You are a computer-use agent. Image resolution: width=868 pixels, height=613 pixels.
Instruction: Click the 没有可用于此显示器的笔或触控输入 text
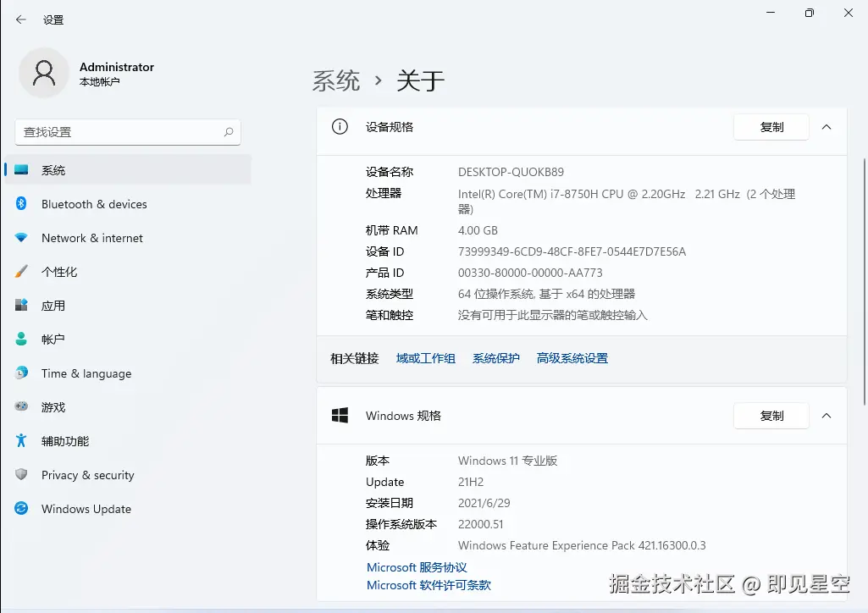552,315
